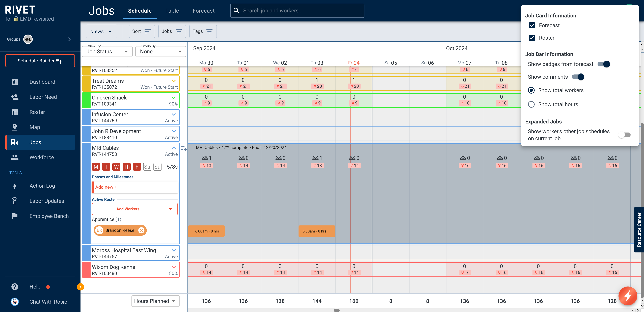
Task: Expand the Moross Hospital East Wing card
Action: coord(174,250)
